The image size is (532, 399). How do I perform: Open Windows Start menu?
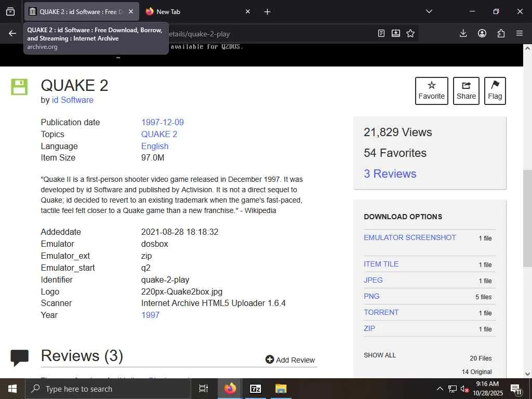coord(12,389)
